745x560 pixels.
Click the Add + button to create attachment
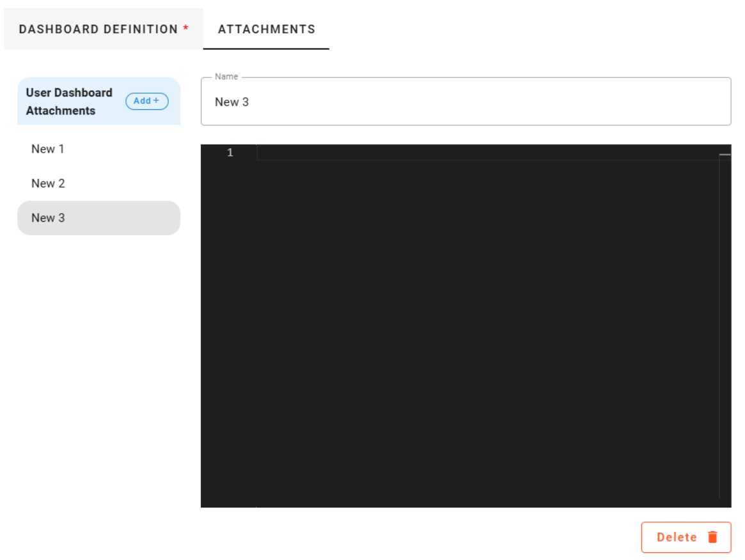pos(146,101)
